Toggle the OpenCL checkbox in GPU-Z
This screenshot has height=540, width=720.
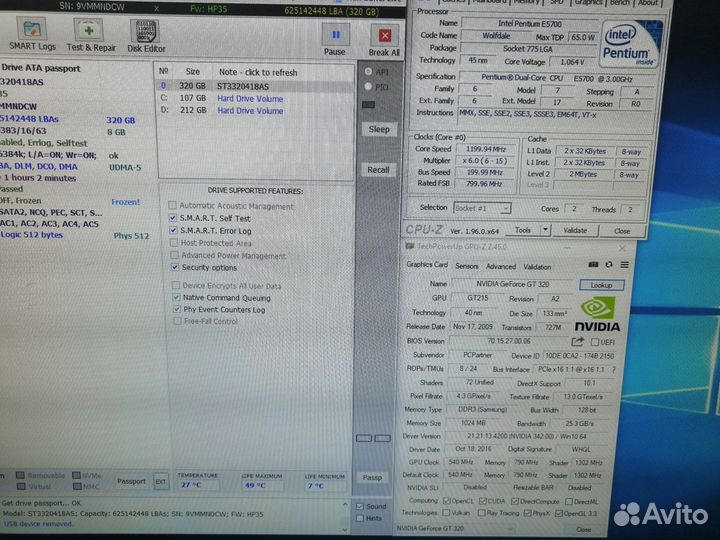point(447,501)
